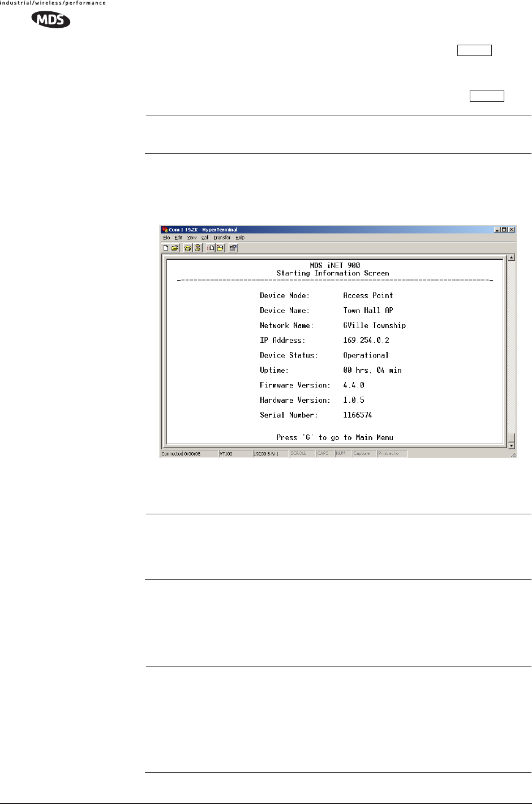The height and width of the screenshot is (804, 532).
Task: Click 'Starting Information Screen' heading text
Action: click(333, 273)
